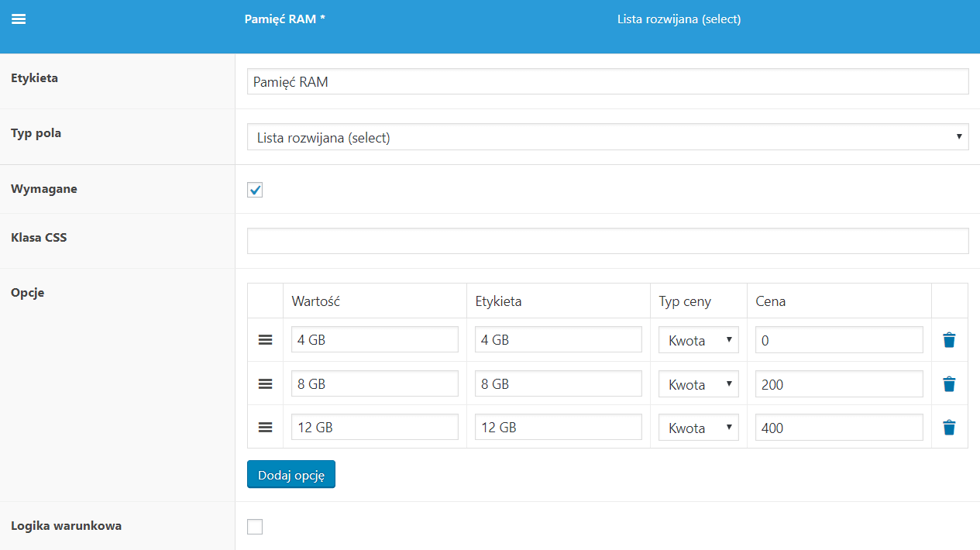980x550 pixels.
Task: Click the Dodaj opcję button
Action: coord(291,475)
